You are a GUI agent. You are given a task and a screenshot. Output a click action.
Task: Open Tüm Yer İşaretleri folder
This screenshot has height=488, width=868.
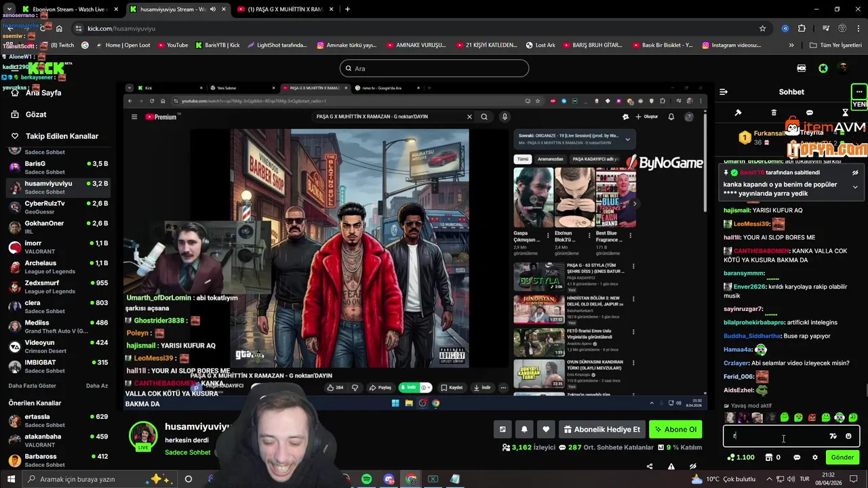click(835, 45)
